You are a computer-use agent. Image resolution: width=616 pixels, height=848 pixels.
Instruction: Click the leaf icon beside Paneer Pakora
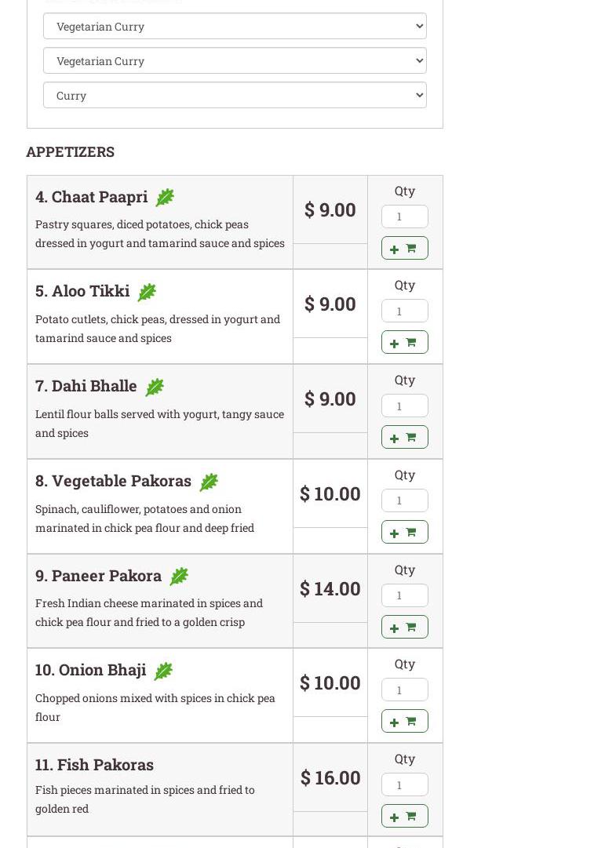[x=179, y=577]
